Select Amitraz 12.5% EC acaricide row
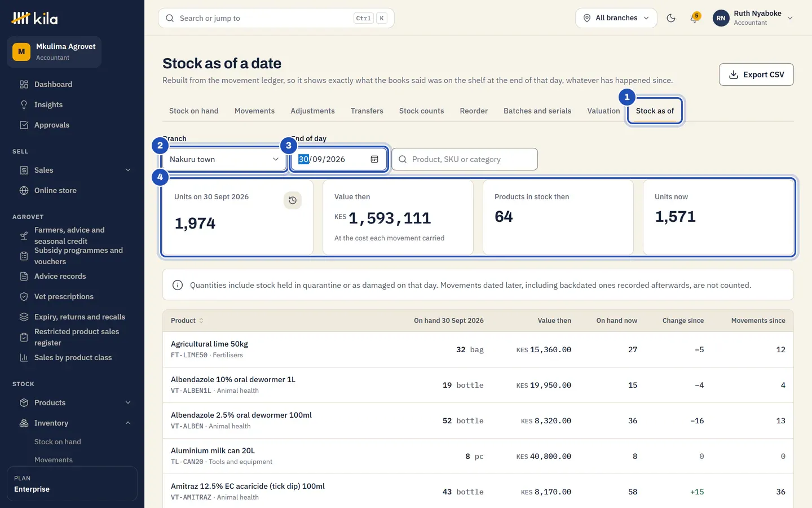 tap(478, 492)
